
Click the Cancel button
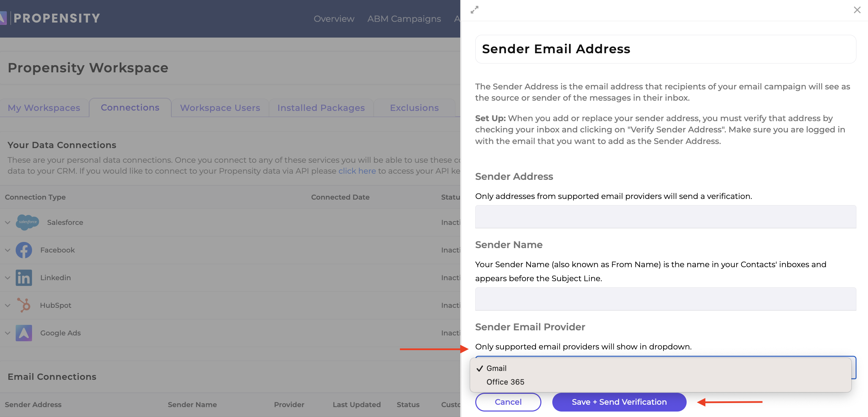508,402
